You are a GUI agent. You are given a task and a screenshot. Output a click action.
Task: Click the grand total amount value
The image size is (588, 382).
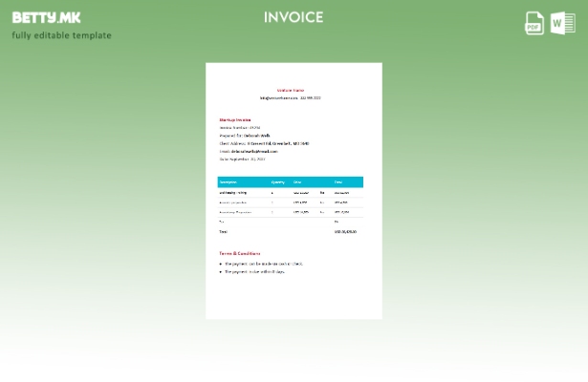coord(345,231)
